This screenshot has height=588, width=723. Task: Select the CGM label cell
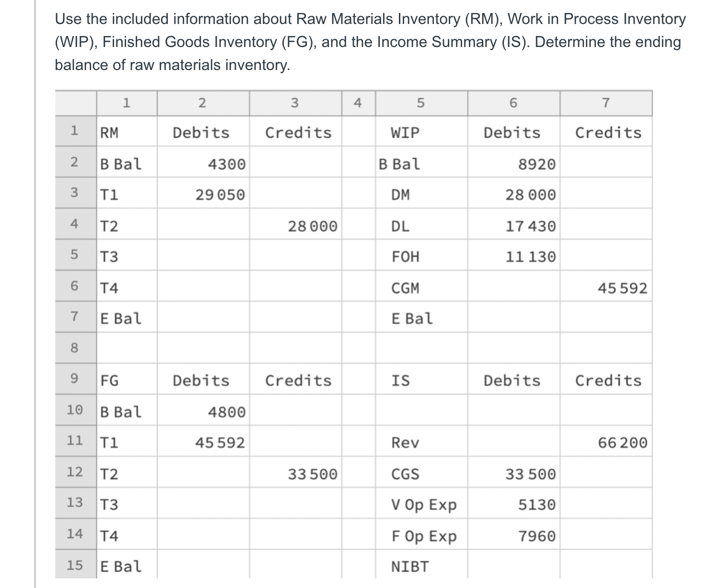421,286
